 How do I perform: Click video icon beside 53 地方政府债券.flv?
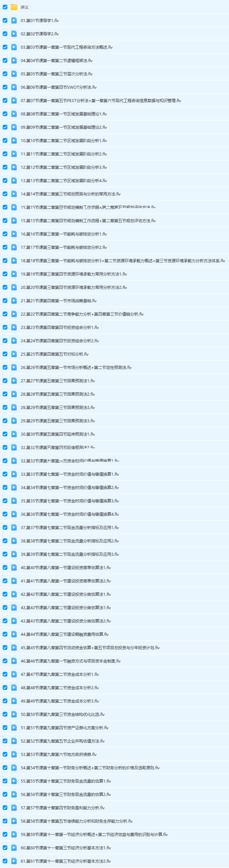14,754
